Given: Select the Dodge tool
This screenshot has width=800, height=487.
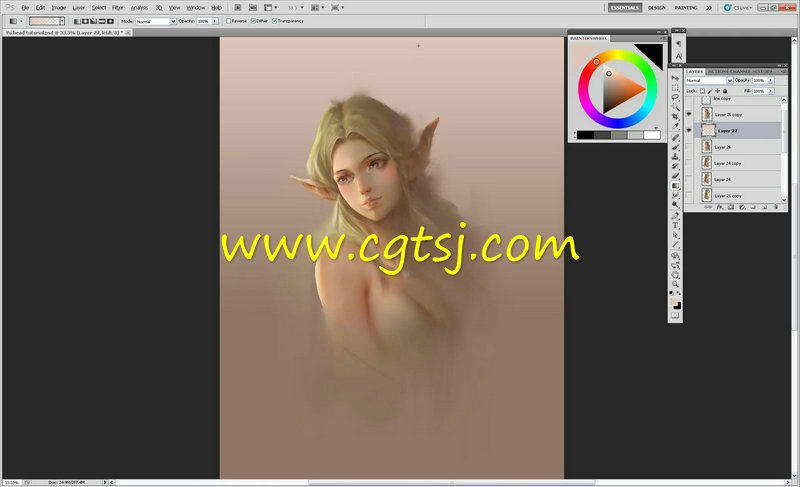Looking at the screenshot, I should (x=675, y=204).
